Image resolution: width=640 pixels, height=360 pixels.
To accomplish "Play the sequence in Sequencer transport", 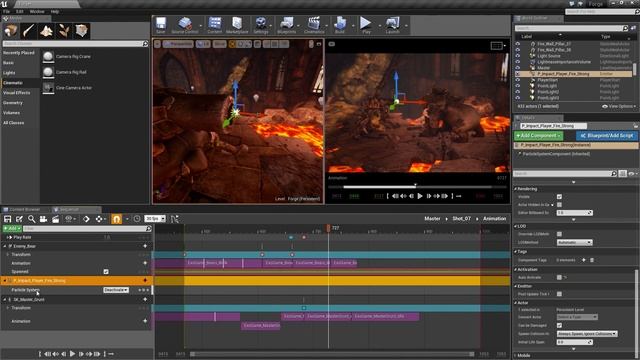I will [x=72, y=354].
